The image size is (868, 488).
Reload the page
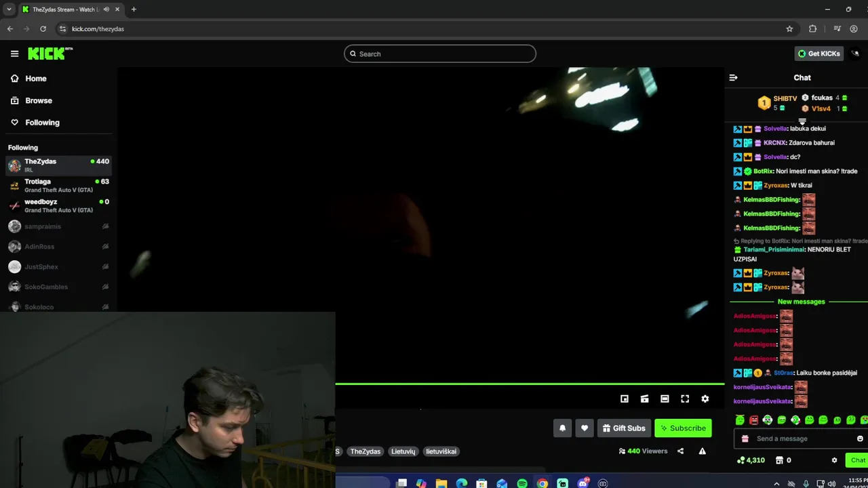click(x=43, y=28)
